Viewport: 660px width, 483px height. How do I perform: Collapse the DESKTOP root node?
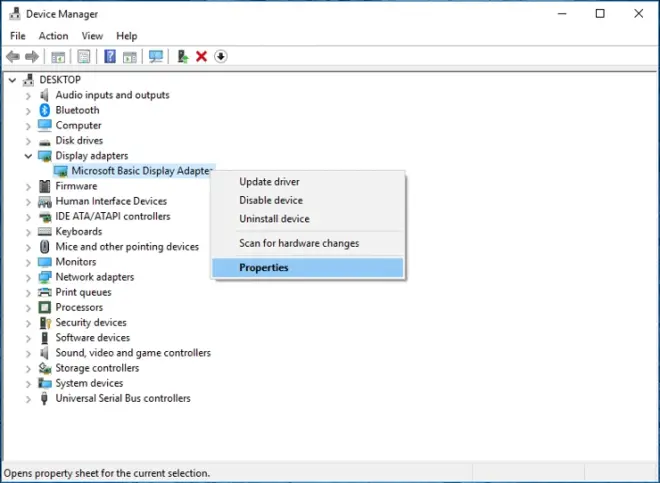[x=13, y=80]
